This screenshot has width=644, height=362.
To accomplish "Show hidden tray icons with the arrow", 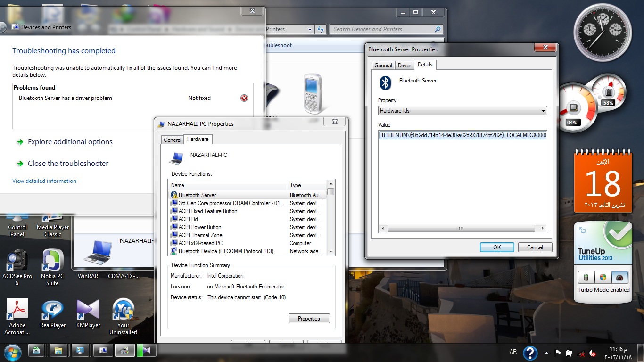I will click(x=546, y=353).
